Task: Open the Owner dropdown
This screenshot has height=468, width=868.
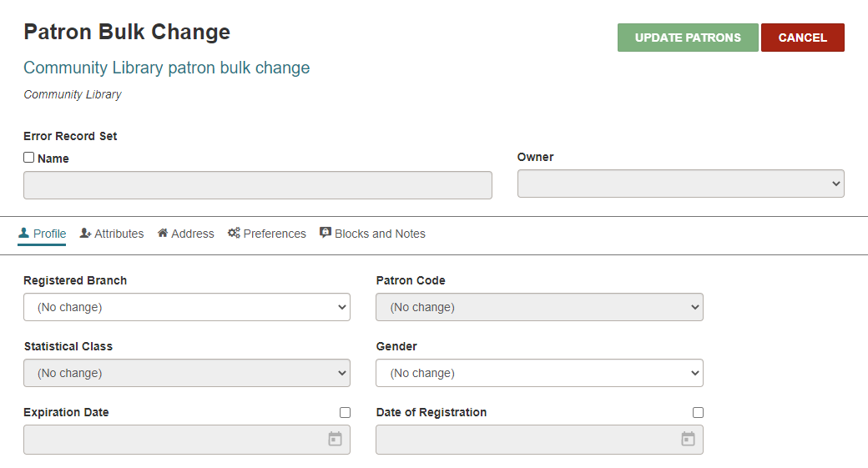Action: pyautogui.click(x=681, y=184)
